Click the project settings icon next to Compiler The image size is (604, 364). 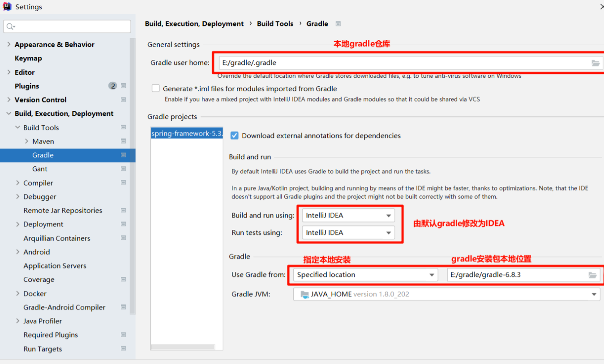tap(124, 183)
